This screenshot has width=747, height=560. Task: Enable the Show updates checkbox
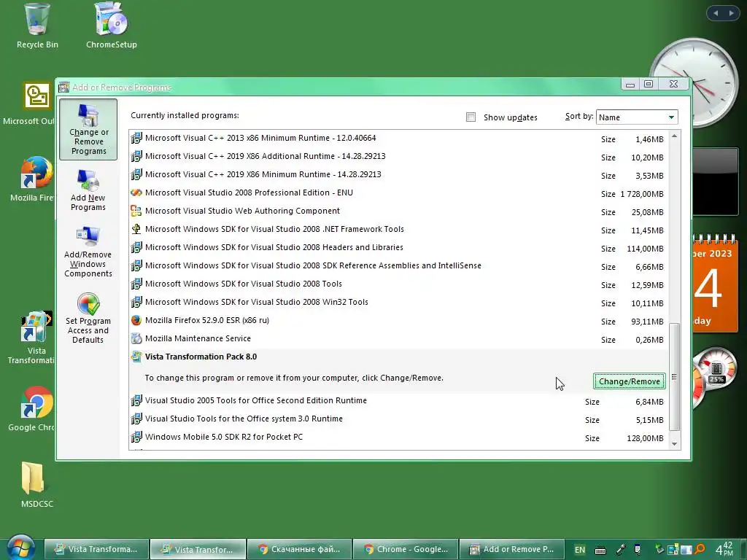pyautogui.click(x=471, y=117)
